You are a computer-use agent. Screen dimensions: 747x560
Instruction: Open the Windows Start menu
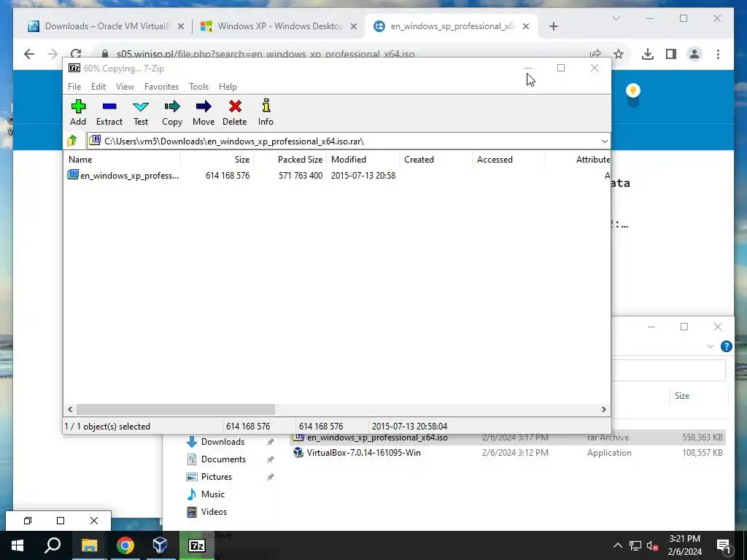tap(18, 545)
